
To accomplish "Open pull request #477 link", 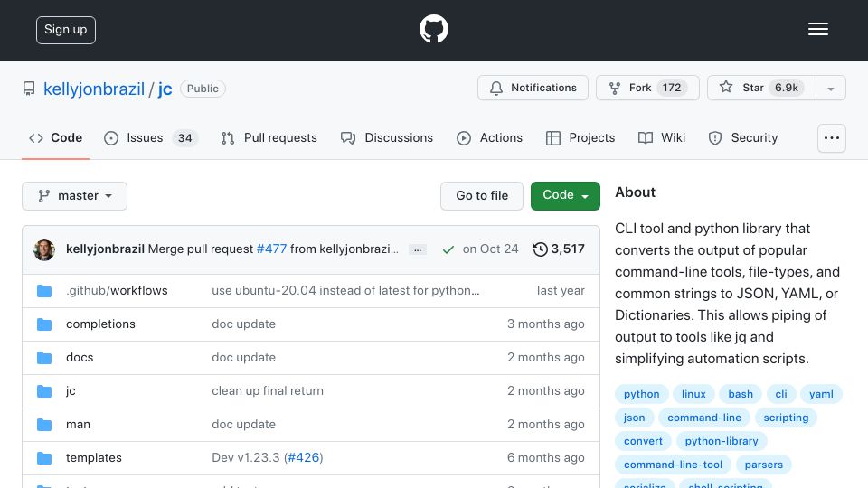I will tap(271, 249).
